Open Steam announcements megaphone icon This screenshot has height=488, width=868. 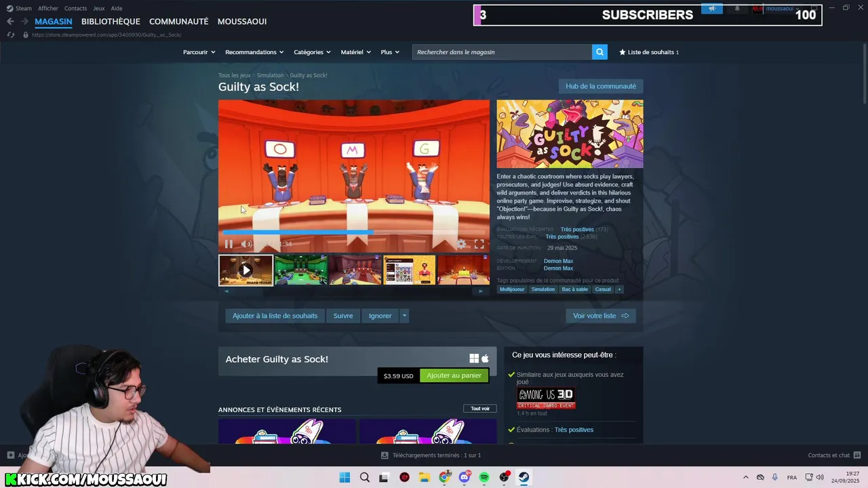[x=712, y=9]
